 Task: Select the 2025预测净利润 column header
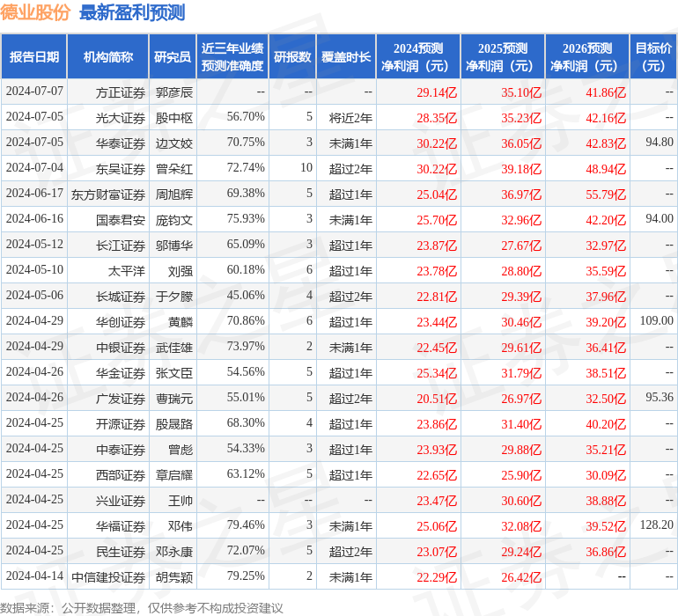point(503,57)
